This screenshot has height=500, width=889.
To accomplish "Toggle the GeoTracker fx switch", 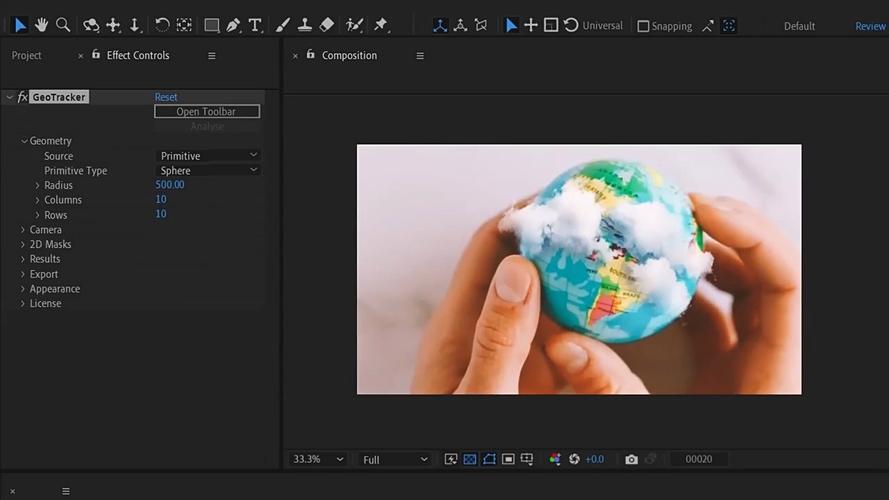I will (23, 97).
